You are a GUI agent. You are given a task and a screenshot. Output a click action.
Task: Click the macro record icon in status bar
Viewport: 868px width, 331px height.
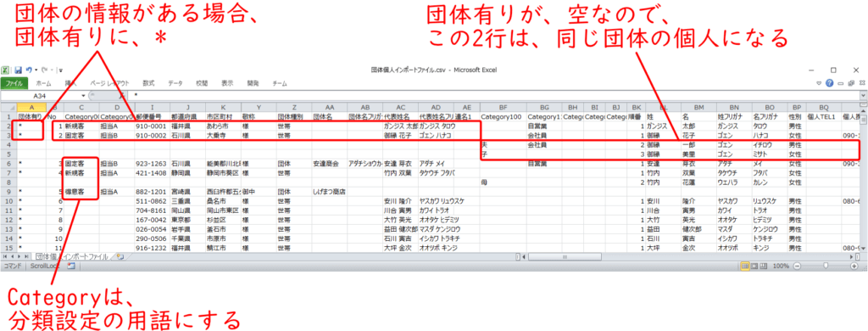[71, 266]
